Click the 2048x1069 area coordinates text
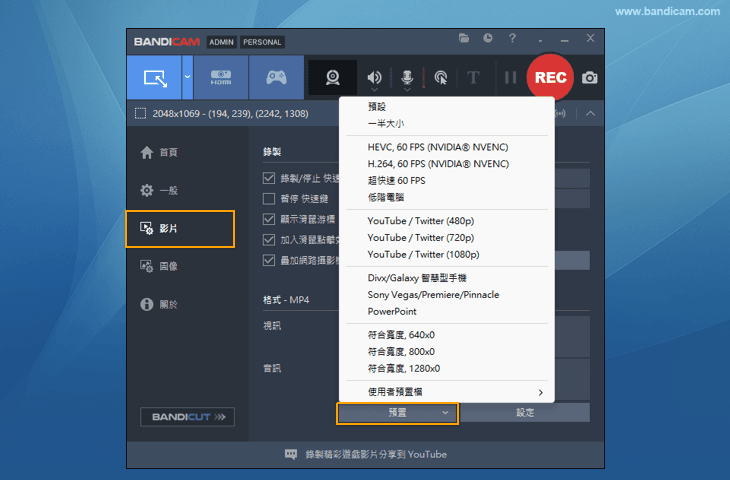The height and width of the screenshot is (480, 730). point(230,114)
